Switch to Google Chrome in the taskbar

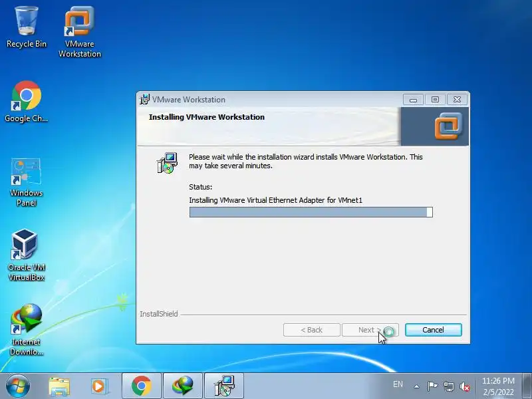(142, 386)
